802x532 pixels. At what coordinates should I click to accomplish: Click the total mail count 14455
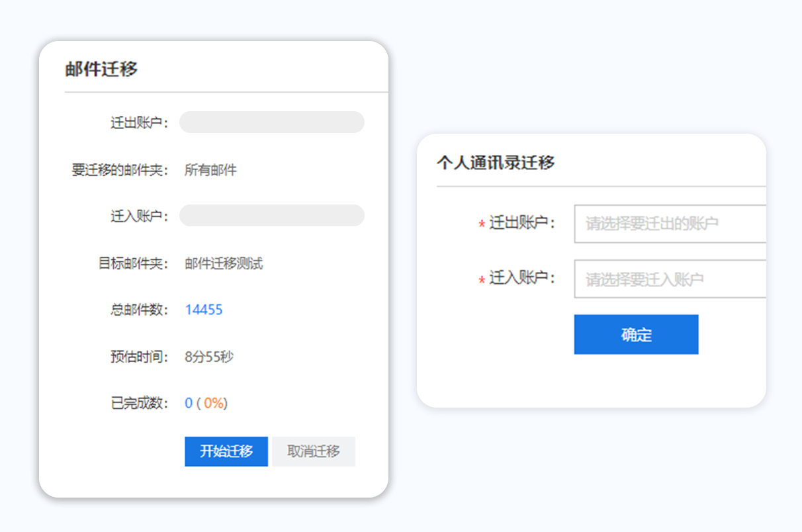[x=204, y=310]
